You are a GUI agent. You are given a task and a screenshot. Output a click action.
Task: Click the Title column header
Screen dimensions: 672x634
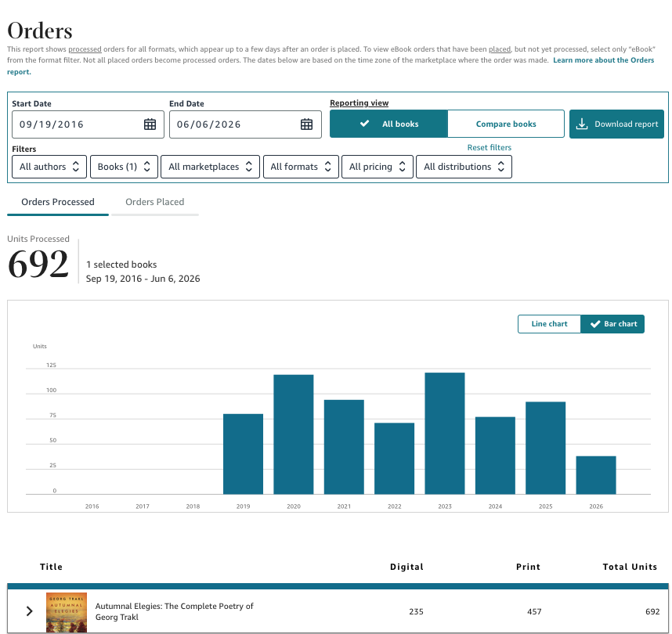[x=51, y=567]
